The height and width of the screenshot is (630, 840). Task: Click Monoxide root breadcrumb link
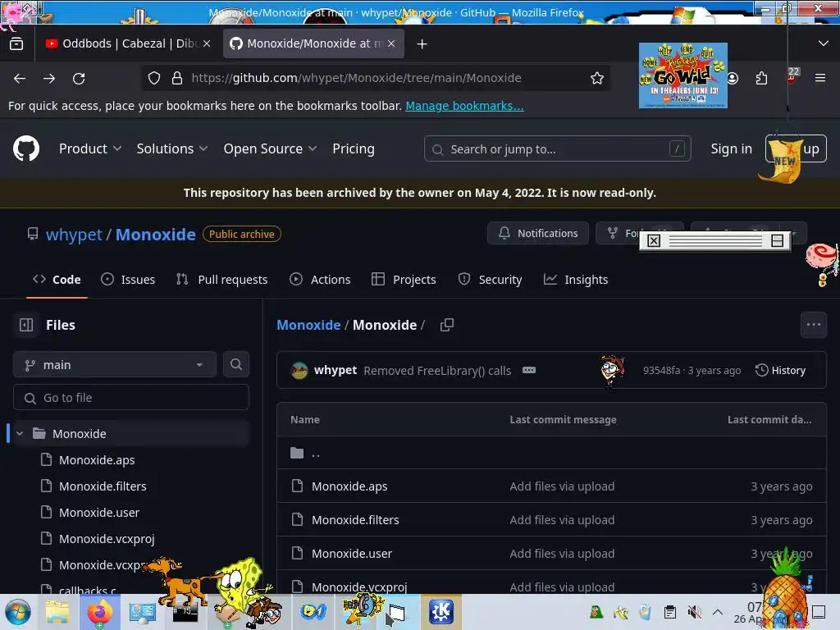coord(308,325)
